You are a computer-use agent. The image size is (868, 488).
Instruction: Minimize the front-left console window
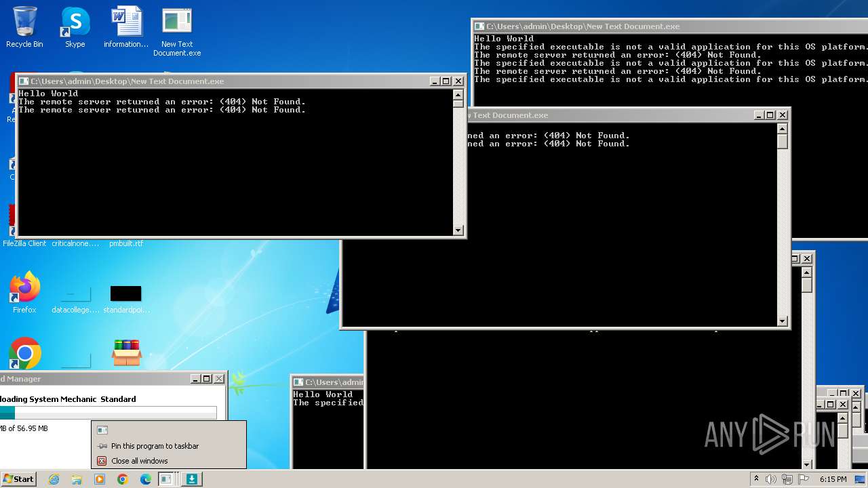tap(434, 81)
